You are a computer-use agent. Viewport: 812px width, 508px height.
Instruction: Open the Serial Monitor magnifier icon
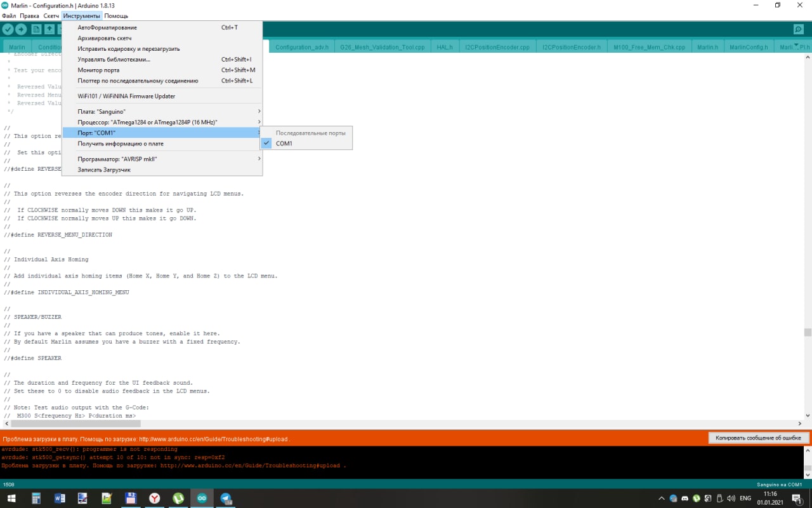pos(798,29)
